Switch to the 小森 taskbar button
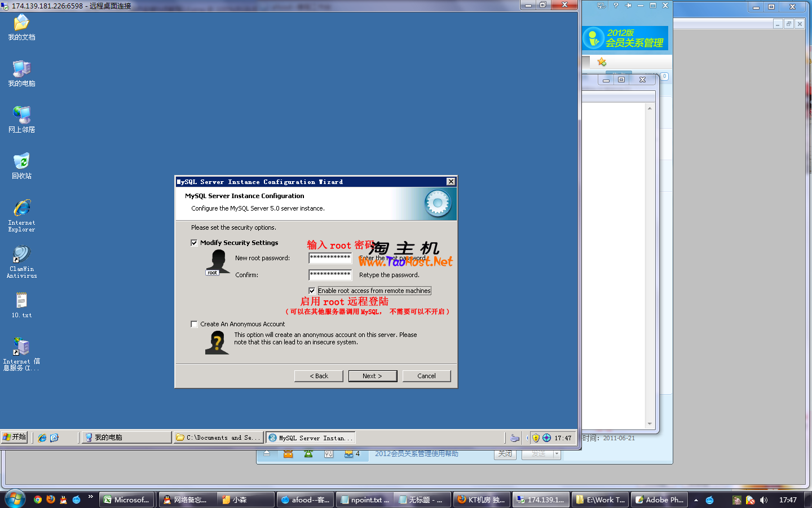Screen dimensions: 812x508 click(x=246, y=500)
